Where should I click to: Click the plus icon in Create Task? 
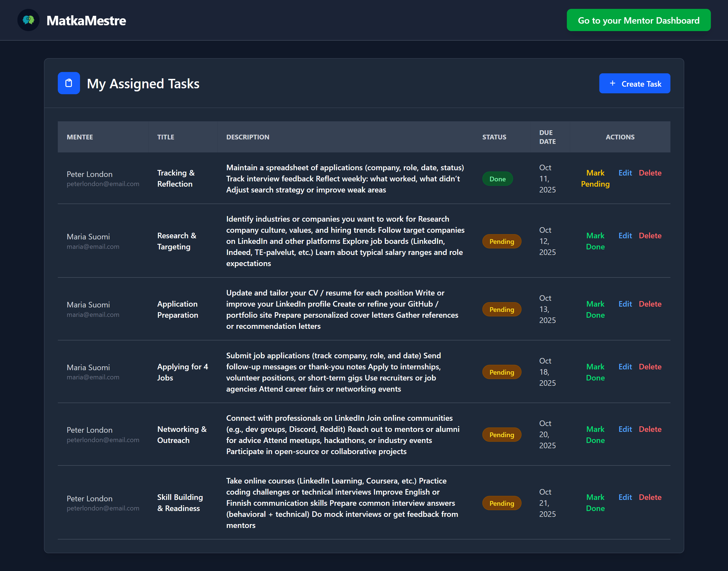[612, 83]
